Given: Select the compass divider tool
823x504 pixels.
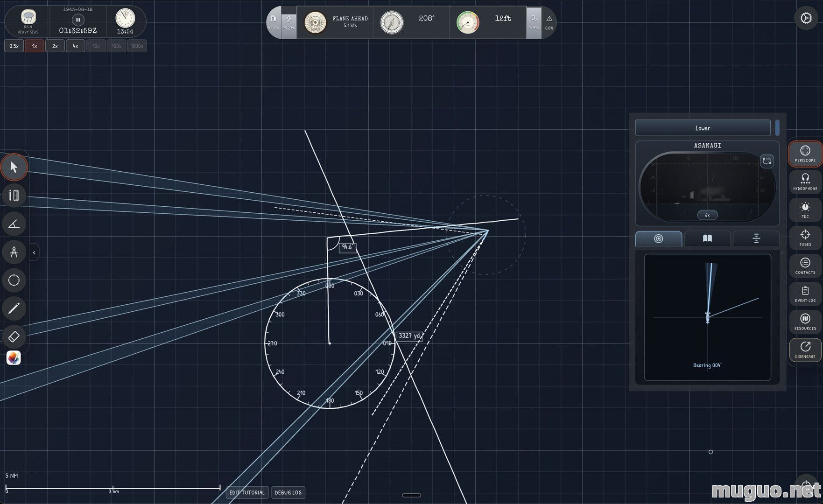Looking at the screenshot, I should [x=14, y=252].
